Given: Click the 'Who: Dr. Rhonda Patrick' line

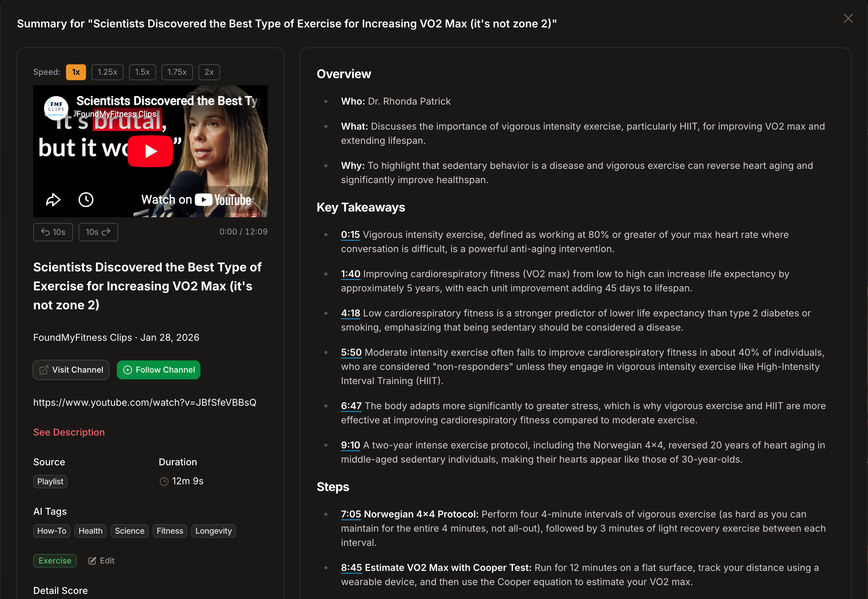Looking at the screenshot, I should pyautogui.click(x=396, y=101).
